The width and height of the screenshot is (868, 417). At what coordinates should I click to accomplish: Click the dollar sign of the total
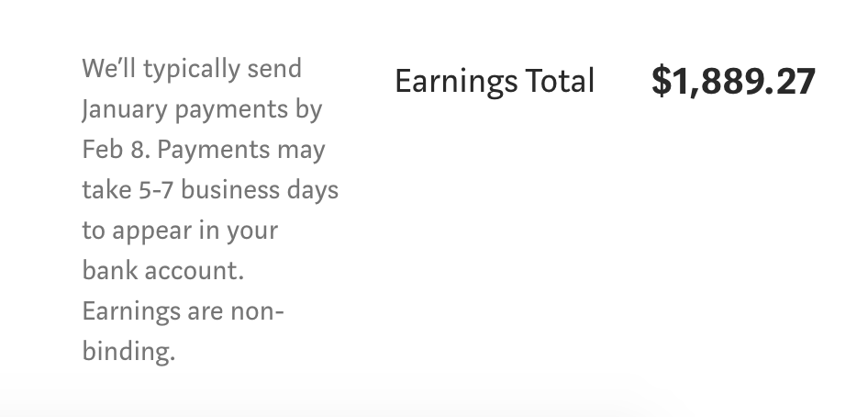(662, 81)
